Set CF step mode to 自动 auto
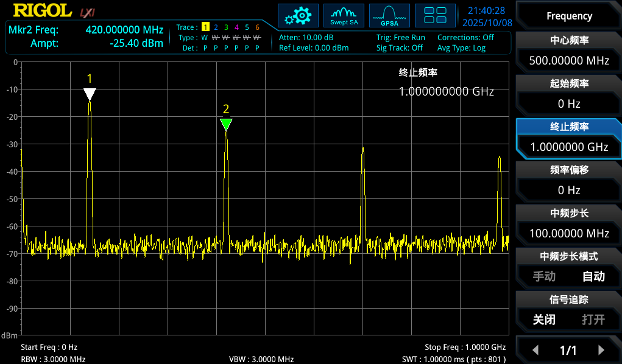Screen dimensions: 622x364 click(x=593, y=276)
